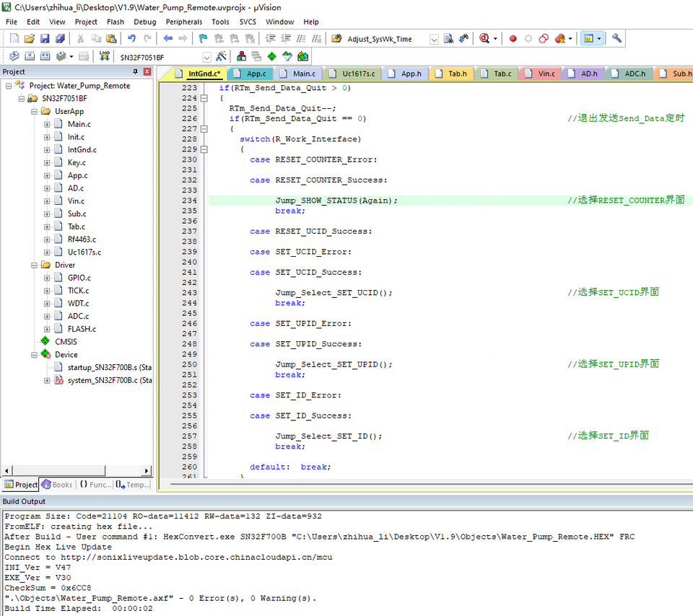Open the Books panel tab
This screenshot has height=616, width=693.
tap(57, 485)
